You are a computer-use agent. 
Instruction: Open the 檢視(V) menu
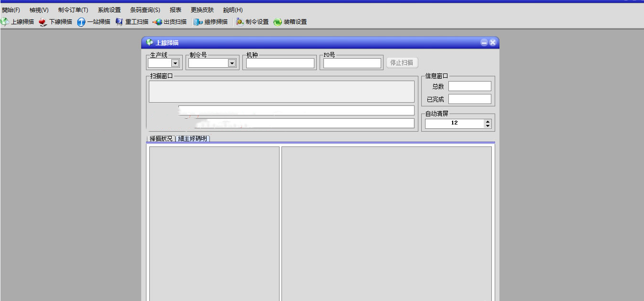[x=39, y=10]
